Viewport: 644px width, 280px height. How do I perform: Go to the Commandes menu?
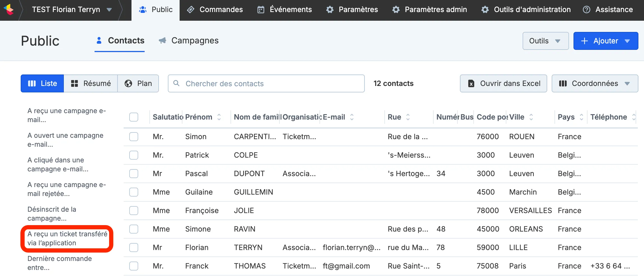(215, 10)
